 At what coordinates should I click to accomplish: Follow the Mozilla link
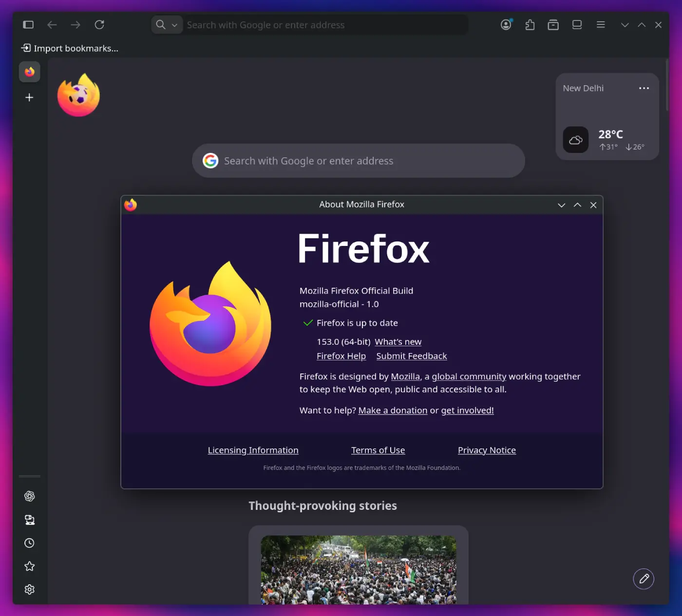[x=405, y=376]
